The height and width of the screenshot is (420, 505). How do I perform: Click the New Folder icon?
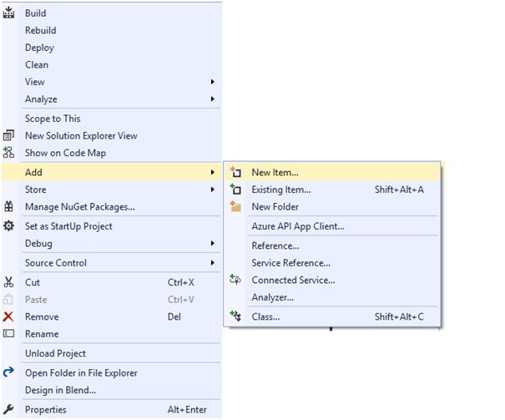(x=235, y=206)
